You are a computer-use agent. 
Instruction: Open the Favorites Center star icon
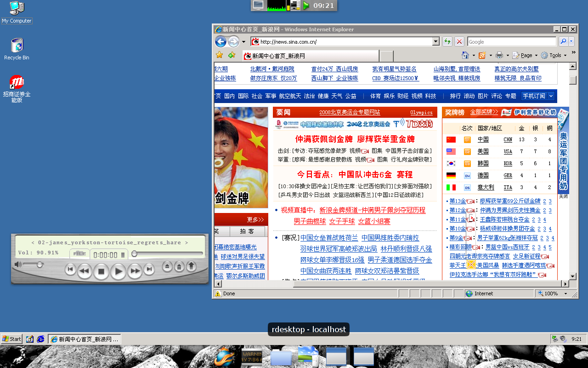[220, 55]
